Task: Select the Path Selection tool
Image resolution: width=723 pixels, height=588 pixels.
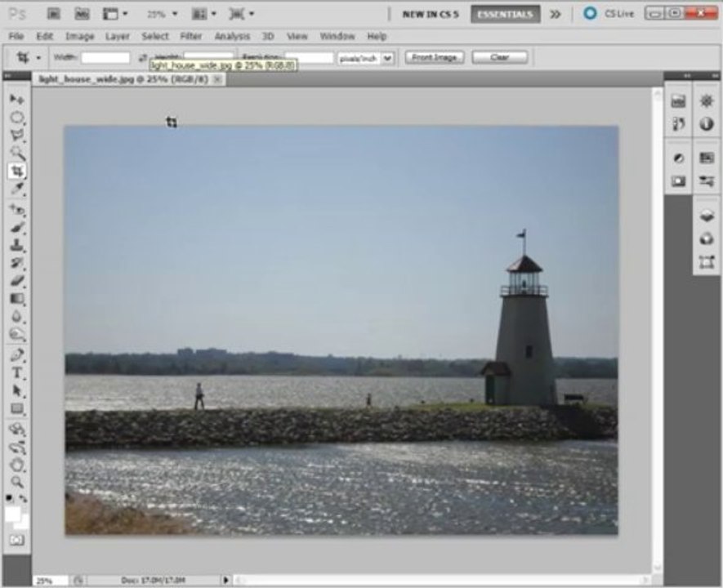Action: coord(17,390)
